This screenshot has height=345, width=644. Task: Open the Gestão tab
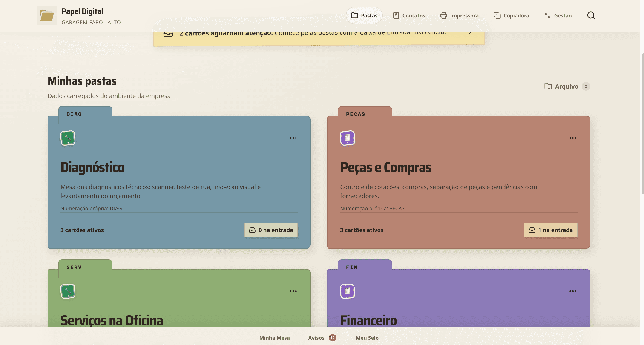coord(558,15)
